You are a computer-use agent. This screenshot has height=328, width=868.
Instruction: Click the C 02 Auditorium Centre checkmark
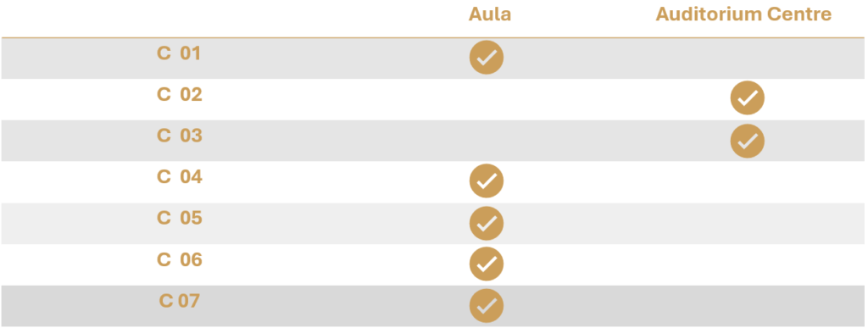click(748, 98)
